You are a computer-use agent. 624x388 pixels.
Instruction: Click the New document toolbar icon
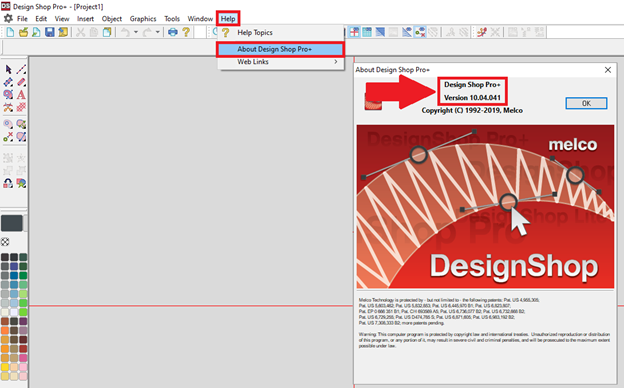click(10, 32)
